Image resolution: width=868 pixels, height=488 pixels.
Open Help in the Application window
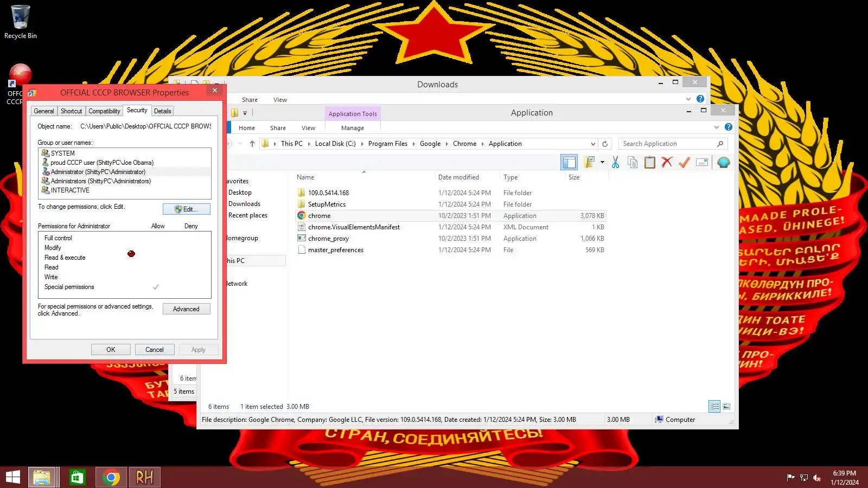(729, 127)
